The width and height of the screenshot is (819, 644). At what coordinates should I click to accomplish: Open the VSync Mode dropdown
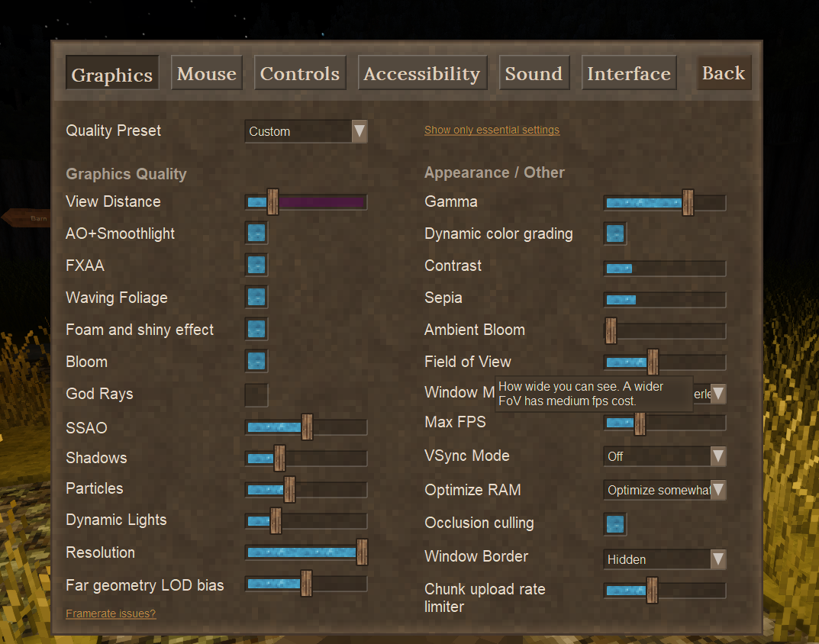[x=665, y=456]
